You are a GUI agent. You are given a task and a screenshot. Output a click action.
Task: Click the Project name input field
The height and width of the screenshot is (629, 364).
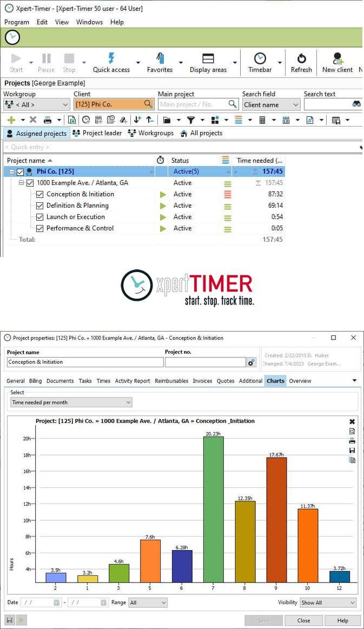(85, 362)
